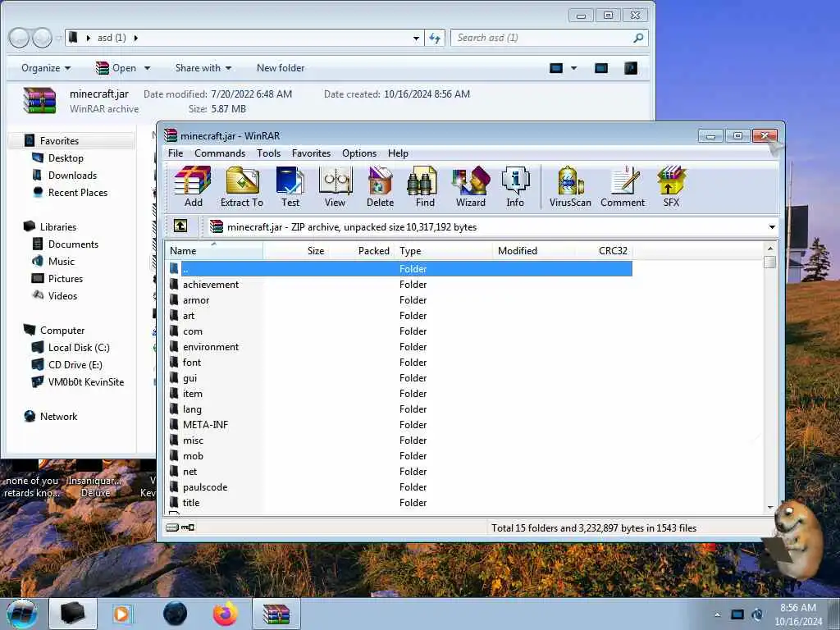
Task: Click the drive icon in WinRAR status bar
Action: pyautogui.click(x=172, y=527)
